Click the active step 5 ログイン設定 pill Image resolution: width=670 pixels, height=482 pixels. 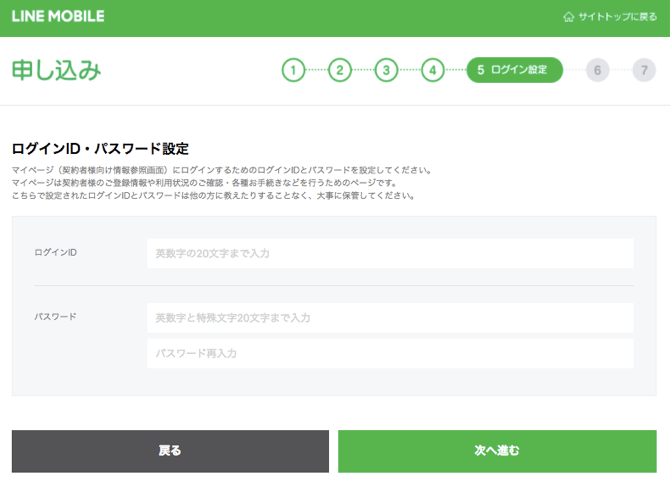(x=514, y=70)
